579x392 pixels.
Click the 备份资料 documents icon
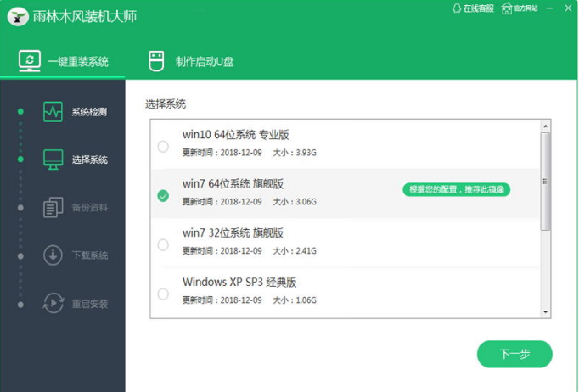(x=53, y=207)
